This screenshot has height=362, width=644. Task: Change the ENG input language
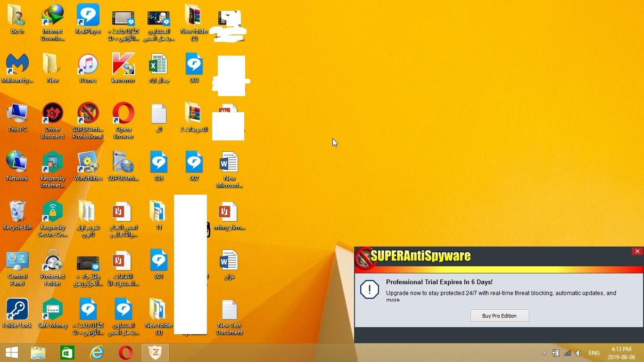[x=594, y=353]
